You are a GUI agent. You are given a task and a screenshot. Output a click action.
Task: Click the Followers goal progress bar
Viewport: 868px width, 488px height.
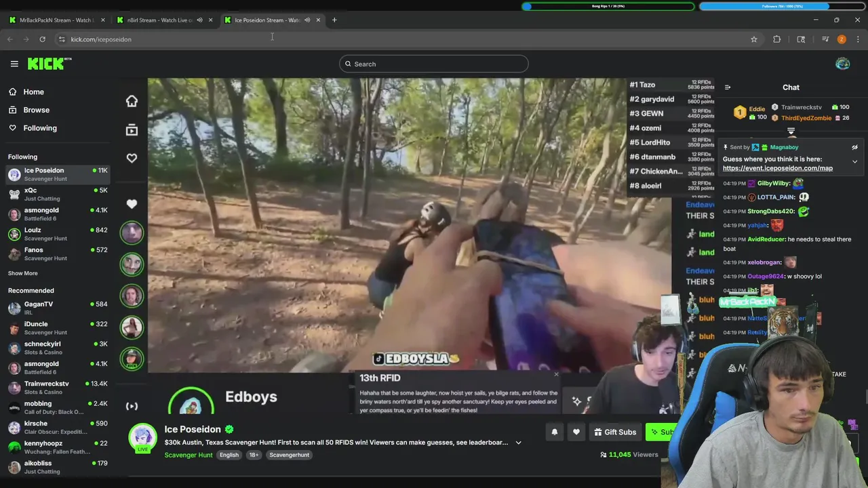click(x=783, y=6)
